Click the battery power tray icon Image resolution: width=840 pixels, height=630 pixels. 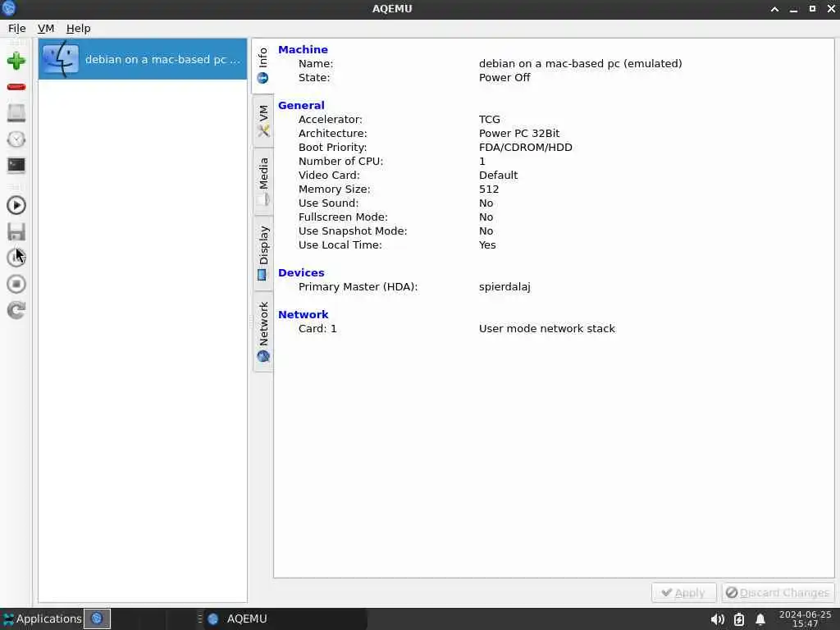click(x=739, y=620)
